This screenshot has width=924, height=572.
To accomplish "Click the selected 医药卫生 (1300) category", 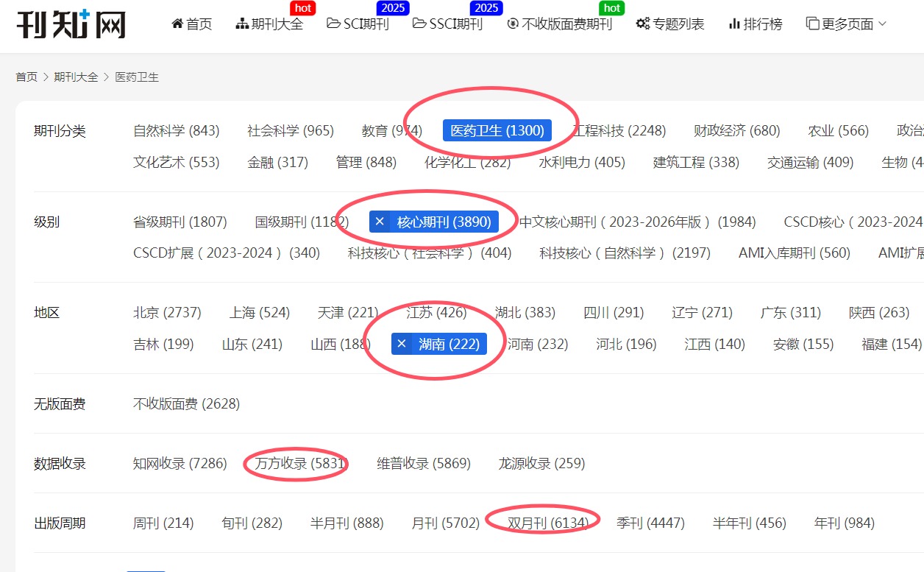I will point(497,131).
